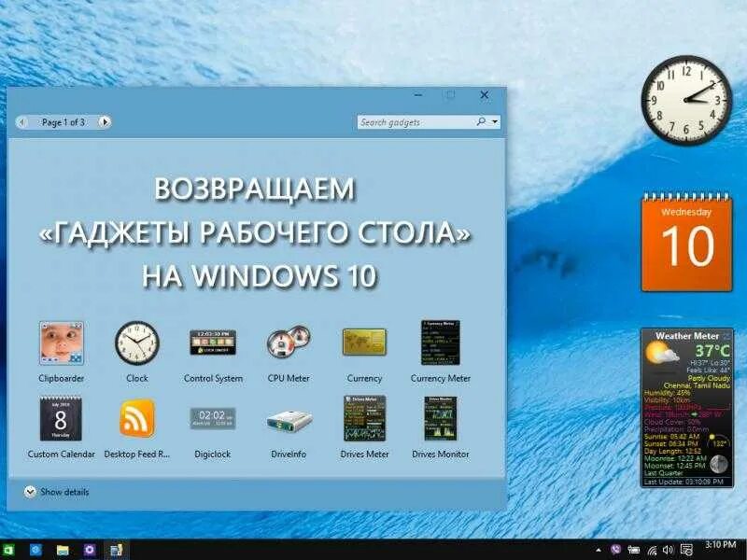Screen dimensions: 747x560
Task: Open the blue browser icon on taskbar
Action: pos(35,550)
